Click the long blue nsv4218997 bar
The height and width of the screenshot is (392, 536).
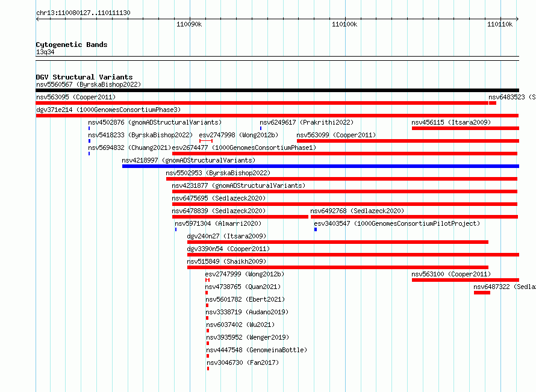click(x=320, y=166)
